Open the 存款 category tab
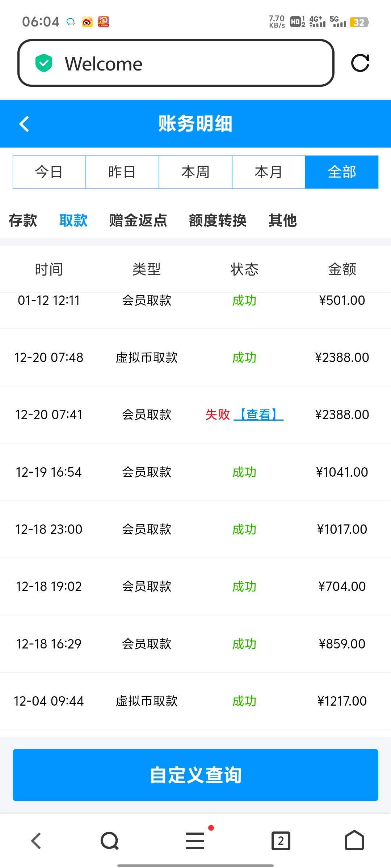Viewport: 391px width, 868px height. pos(23,220)
